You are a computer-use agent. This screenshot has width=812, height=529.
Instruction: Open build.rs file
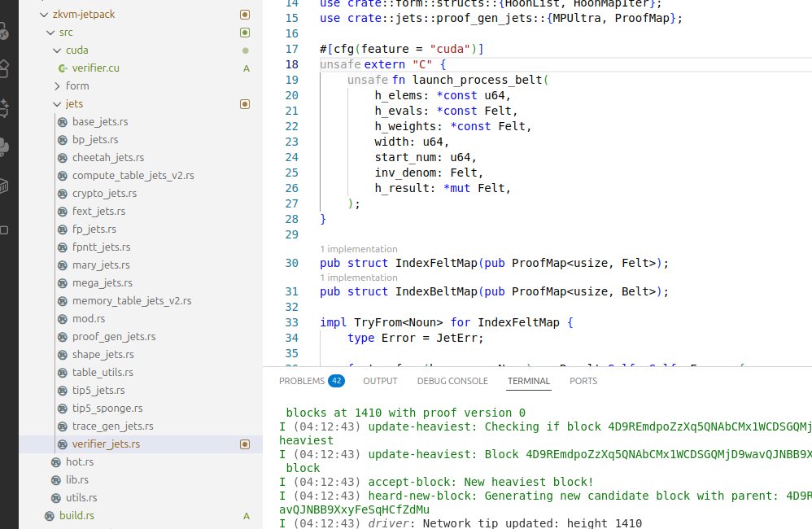coord(76,516)
